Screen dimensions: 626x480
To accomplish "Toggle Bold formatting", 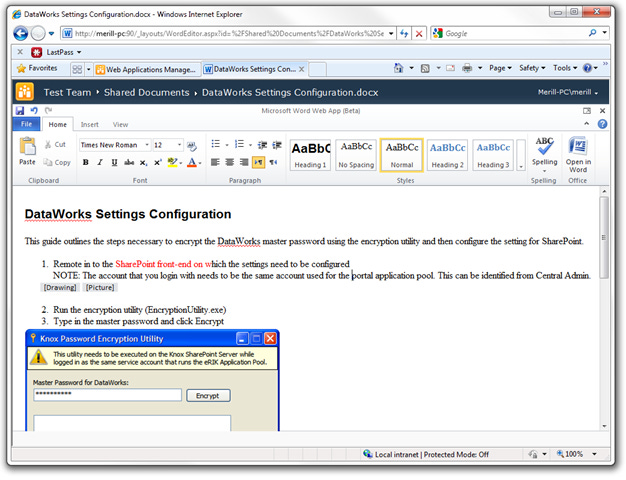I will coord(85,162).
